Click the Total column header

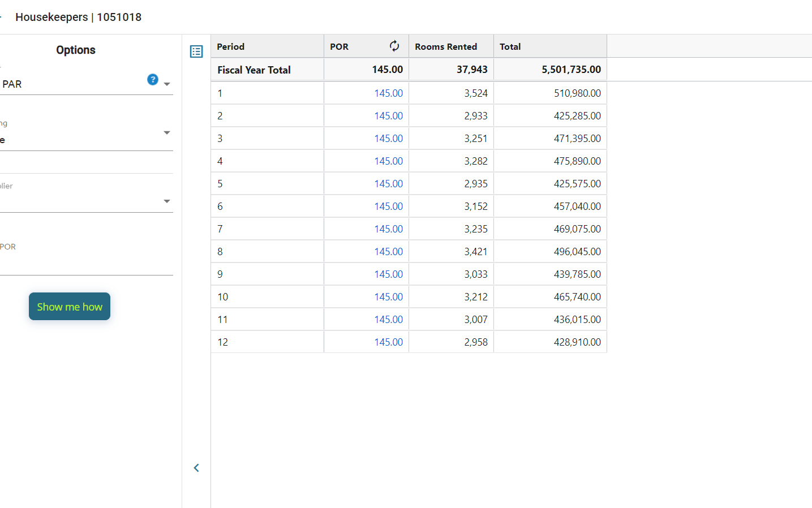coord(510,46)
